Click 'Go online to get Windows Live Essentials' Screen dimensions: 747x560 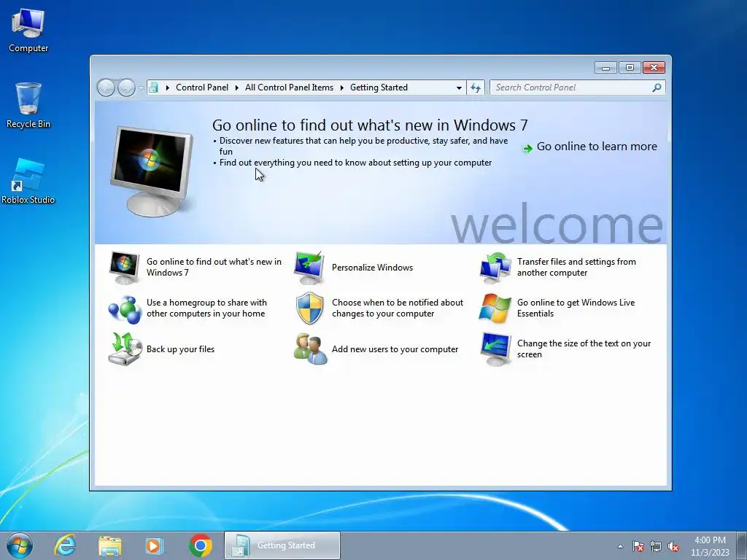576,308
